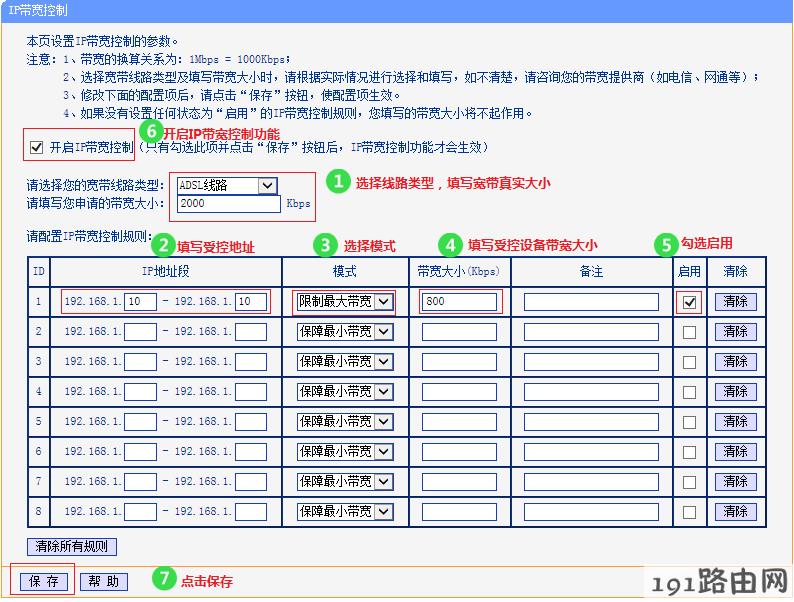The height and width of the screenshot is (602, 794).
Task: Click row 7 start IP address field
Action: 140,481
